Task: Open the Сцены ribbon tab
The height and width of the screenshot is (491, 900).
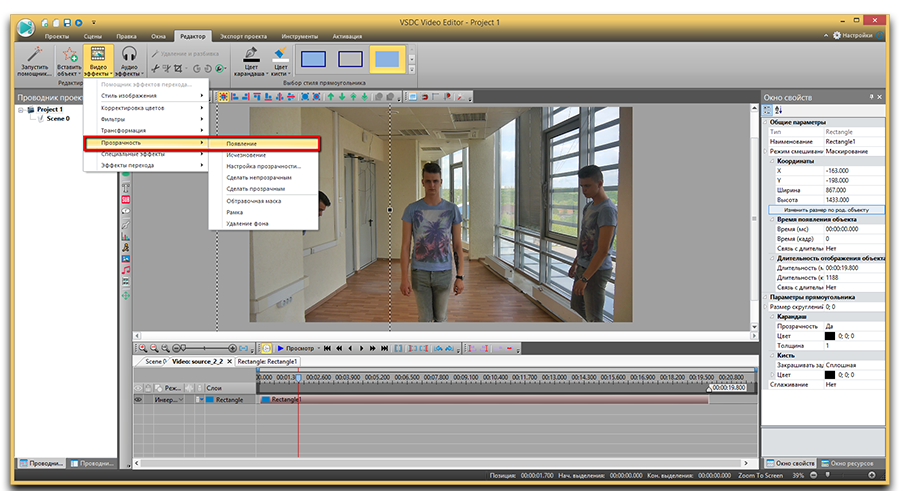Action: (x=92, y=36)
